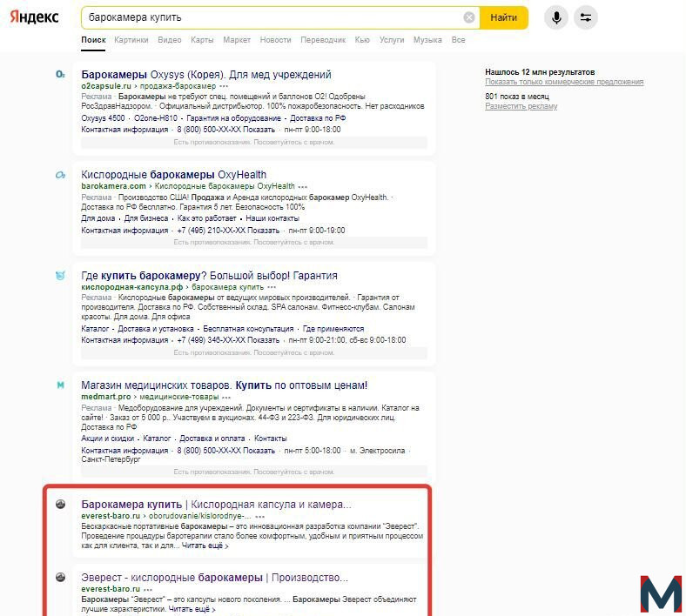Open Для дома sitelink
This screenshot has width=686, height=616.
click(x=98, y=218)
